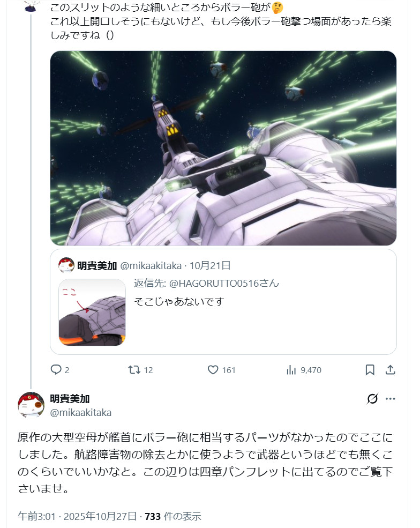Click quoted tweet author's small avatar
Image resolution: width=420 pixels, height=528 pixels.
click(x=66, y=265)
